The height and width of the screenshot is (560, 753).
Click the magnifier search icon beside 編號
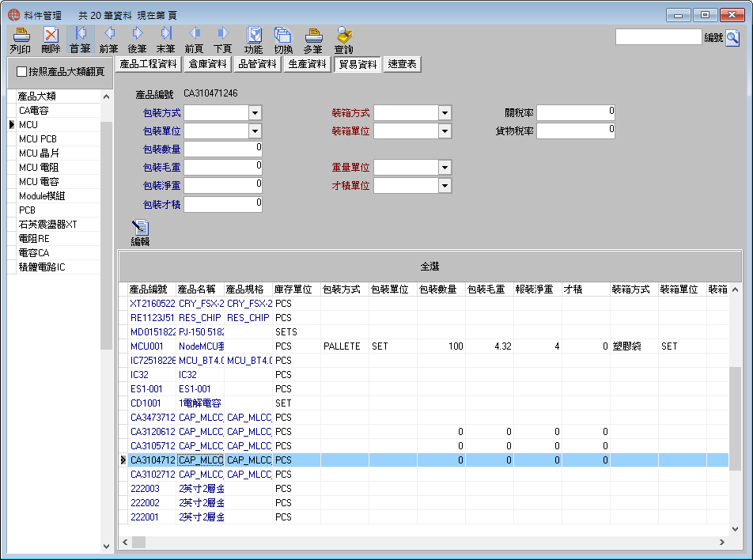pos(732,37)
